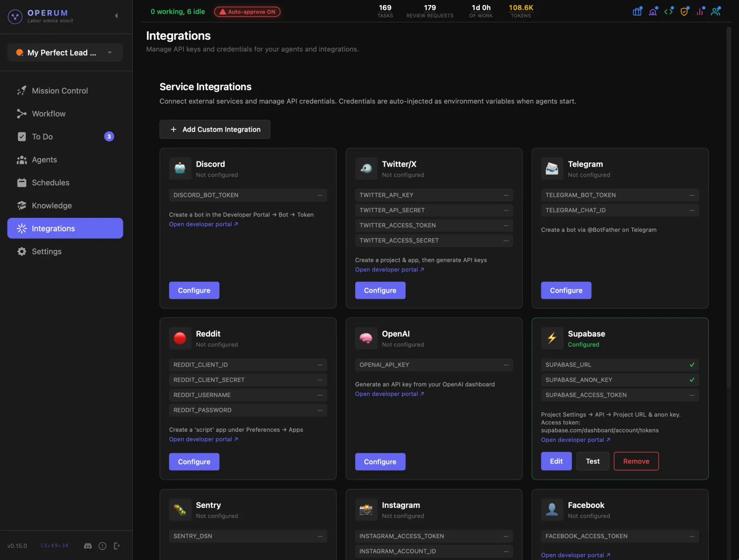Open Schedules from the sidebar menu
This screenshot has height=560, width=739.
pyautogui.click(x=50, y=182)
